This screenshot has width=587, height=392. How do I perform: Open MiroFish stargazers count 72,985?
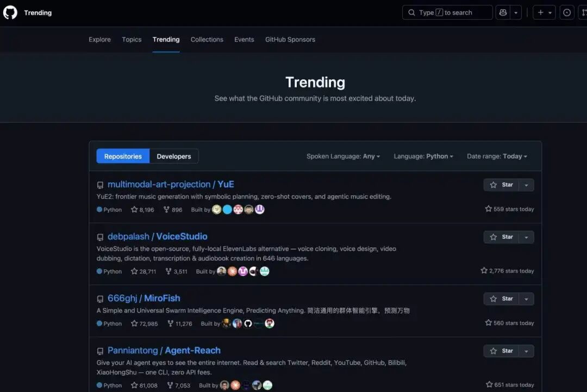145,324
